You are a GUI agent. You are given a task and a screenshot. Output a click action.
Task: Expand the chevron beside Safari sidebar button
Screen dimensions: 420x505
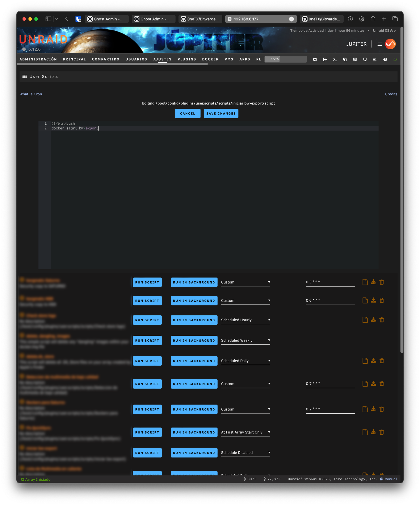(56, 19)
